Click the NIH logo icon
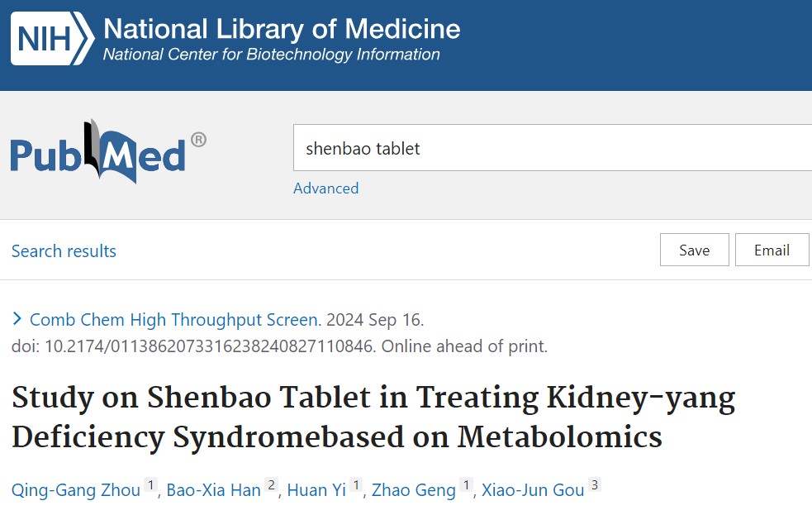This screenshot has height=515, width=812. click(x=51, y=39)
